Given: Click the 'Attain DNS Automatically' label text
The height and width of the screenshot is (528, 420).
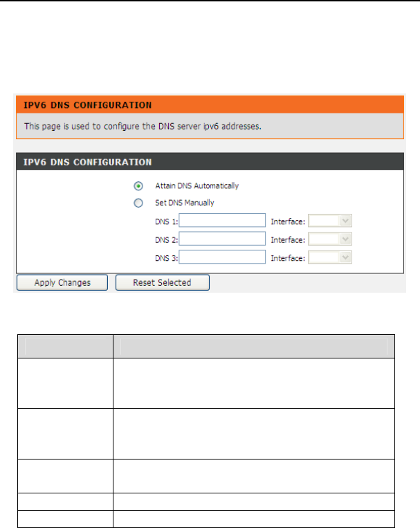Looking at the screenshot, I should click(x=197, y=186).
